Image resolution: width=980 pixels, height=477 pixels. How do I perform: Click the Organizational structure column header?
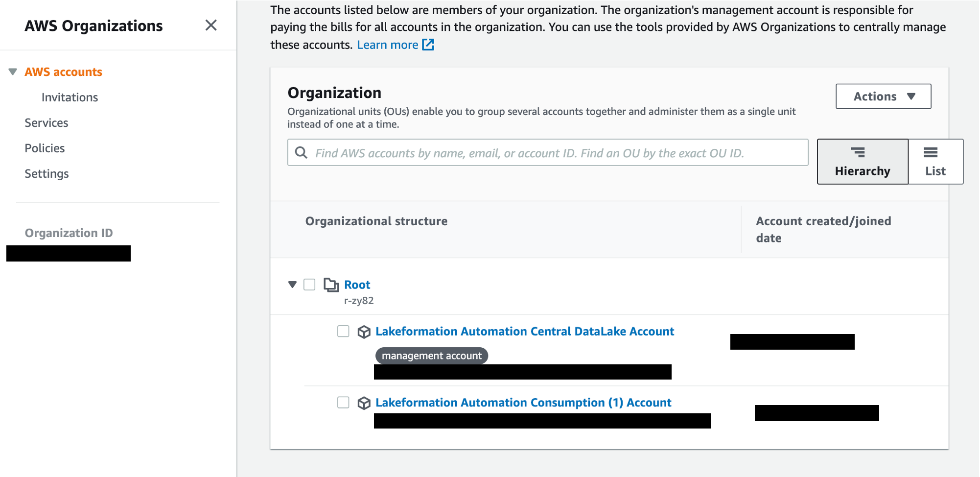(x=376, y=221)
